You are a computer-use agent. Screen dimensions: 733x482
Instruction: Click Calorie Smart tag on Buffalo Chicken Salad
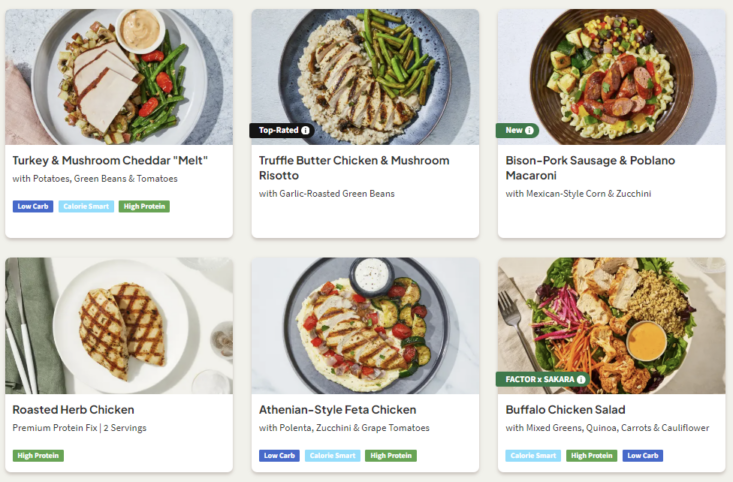533,456
